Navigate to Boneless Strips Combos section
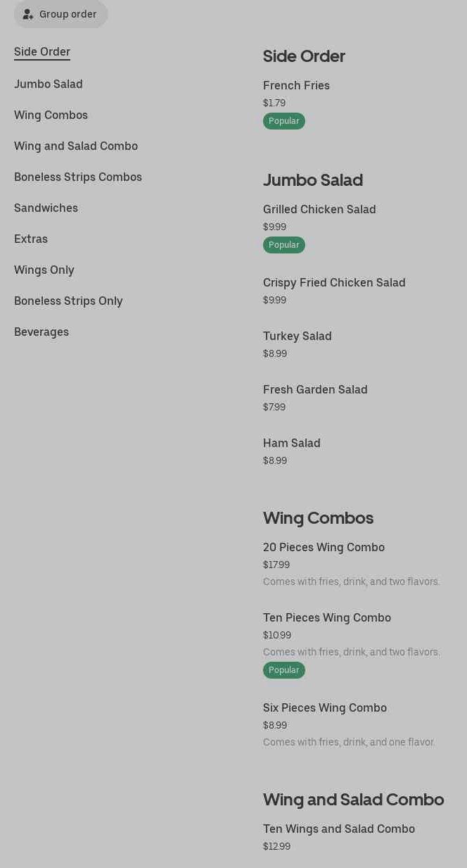The width and height of the screenshot is (467, 868). coord(78,177)
